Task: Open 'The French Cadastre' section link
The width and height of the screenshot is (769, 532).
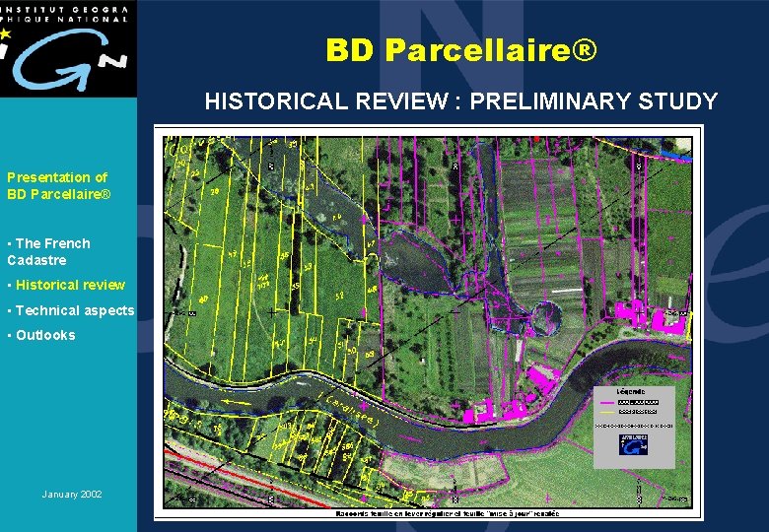Action: (48, 252)
